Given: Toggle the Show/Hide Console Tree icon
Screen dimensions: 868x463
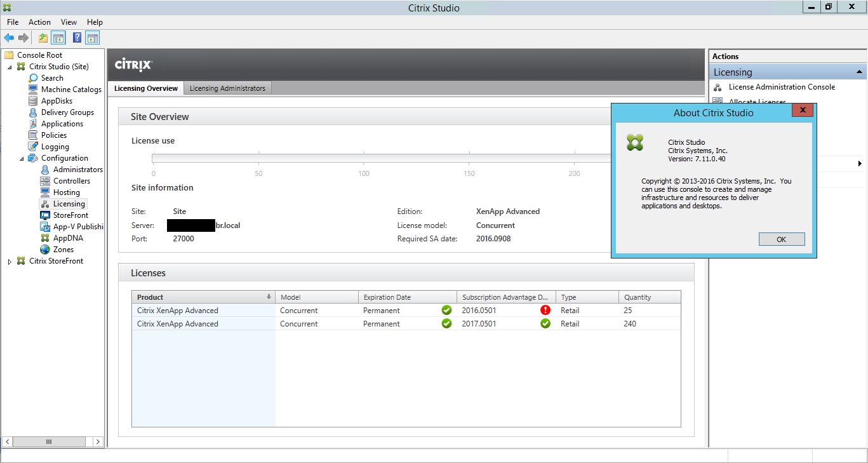Looking at the screenshot, I should pos(58,38).
